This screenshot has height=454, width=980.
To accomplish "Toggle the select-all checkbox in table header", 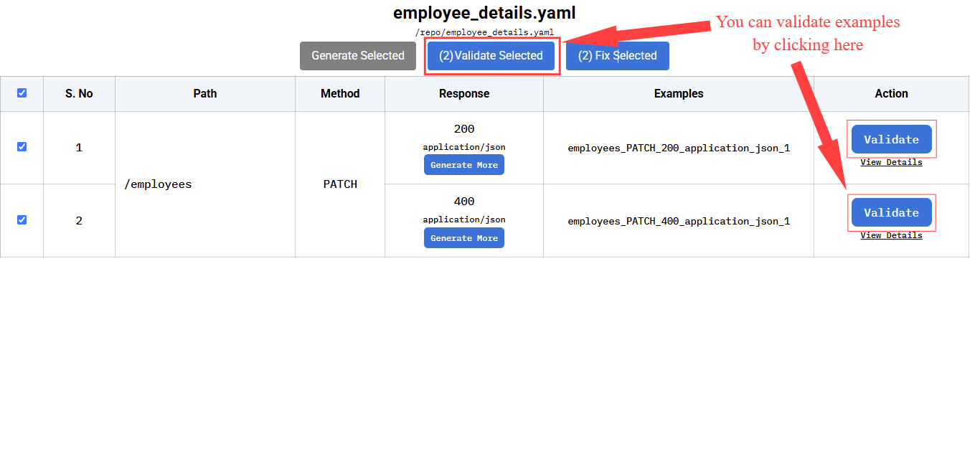I will [22, 93].
